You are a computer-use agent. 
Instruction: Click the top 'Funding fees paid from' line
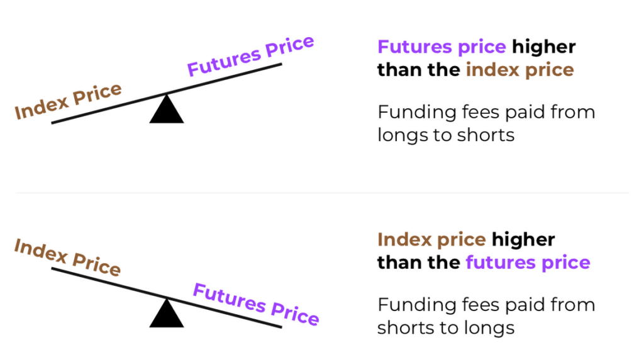tap(486, 112)
